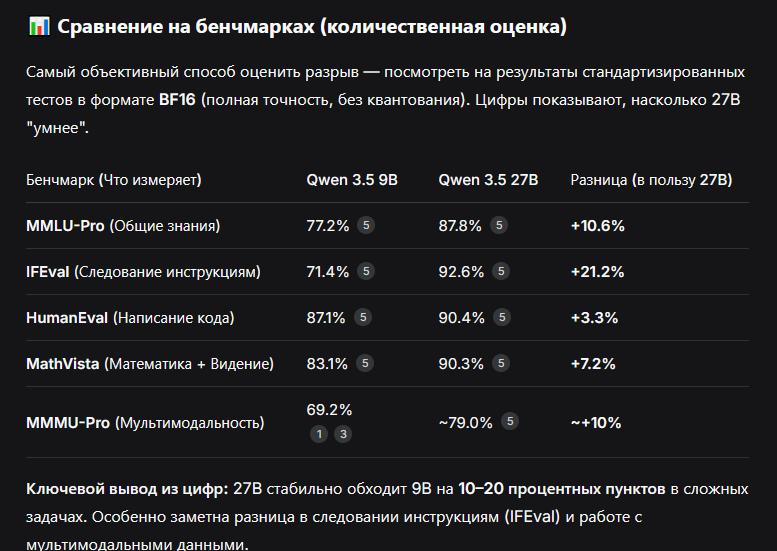Click the bold BF16 term in paragraph
Image resolution: width=777 pixels, height=551 pixels.
177,100
